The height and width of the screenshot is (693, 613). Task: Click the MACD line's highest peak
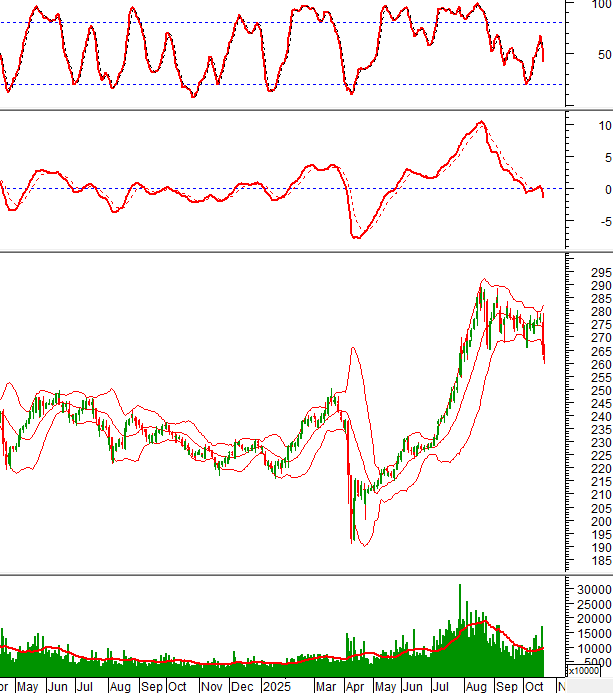481,123
